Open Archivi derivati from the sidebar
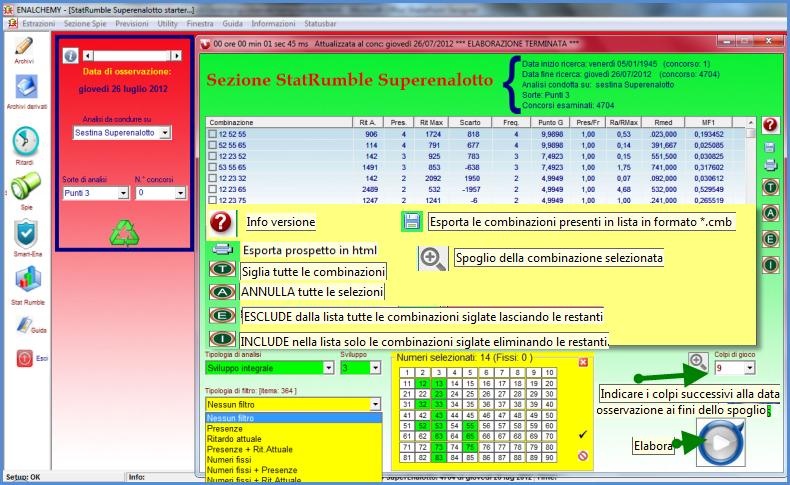The image size is (790, 485). pyautogui.click(x=26, y=88)
